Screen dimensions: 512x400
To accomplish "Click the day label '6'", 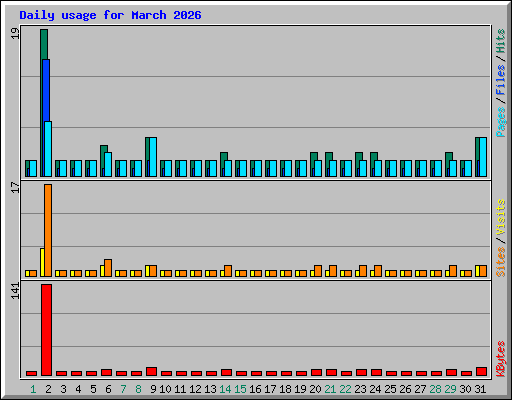I will 108,389.
